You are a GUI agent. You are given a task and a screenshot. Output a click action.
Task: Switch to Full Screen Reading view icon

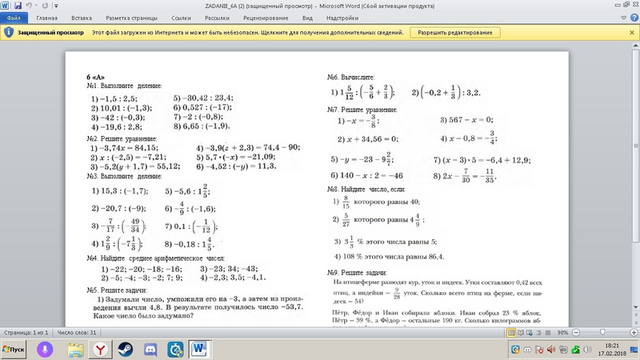click(521, 333)
